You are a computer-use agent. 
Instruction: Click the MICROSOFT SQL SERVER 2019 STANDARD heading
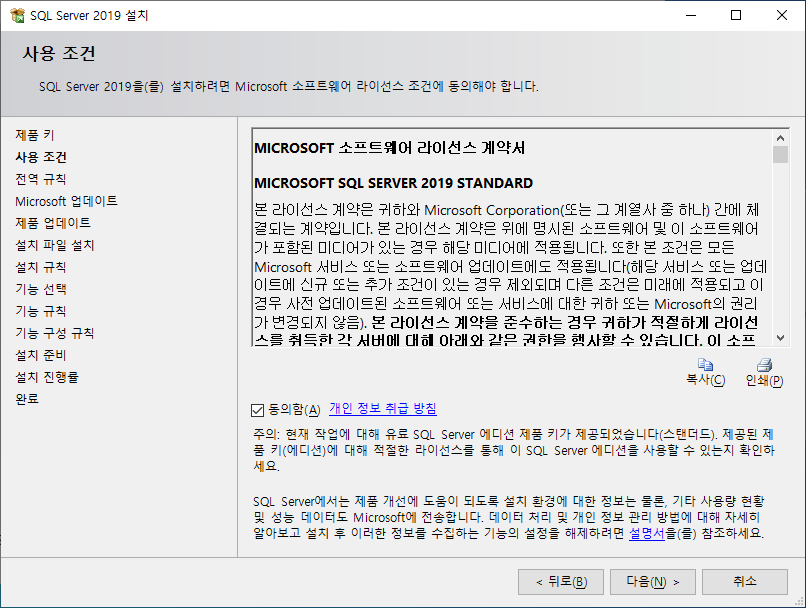pyautogui.click(x=394, y=183)
